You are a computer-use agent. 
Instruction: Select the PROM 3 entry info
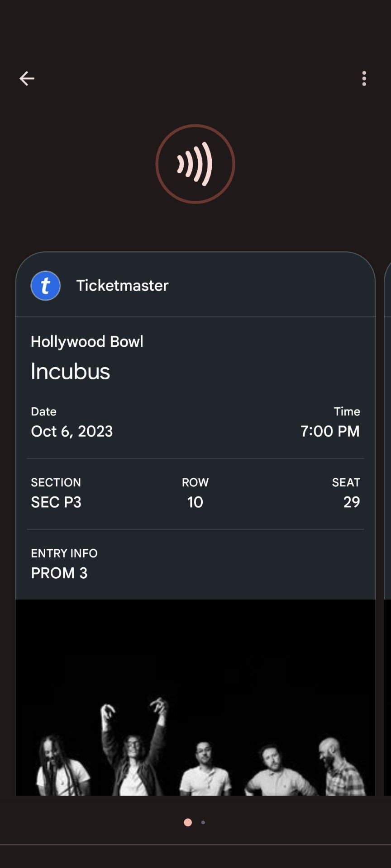coord(59,573)
